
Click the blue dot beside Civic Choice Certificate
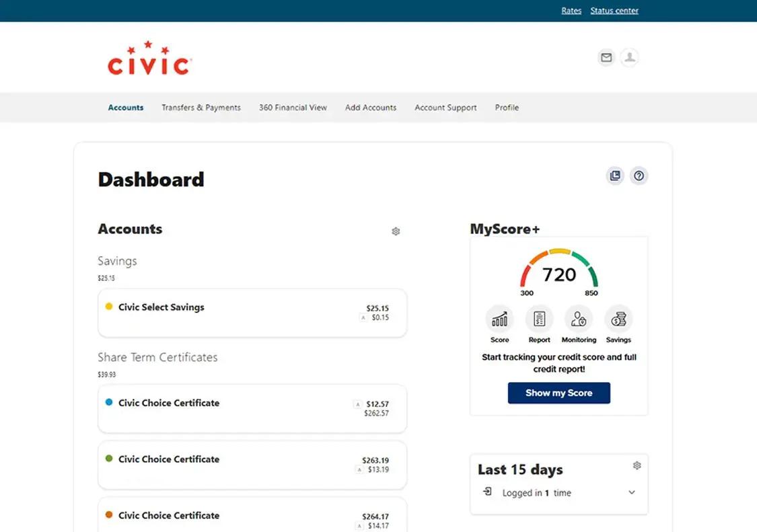(x=108, y=403)
